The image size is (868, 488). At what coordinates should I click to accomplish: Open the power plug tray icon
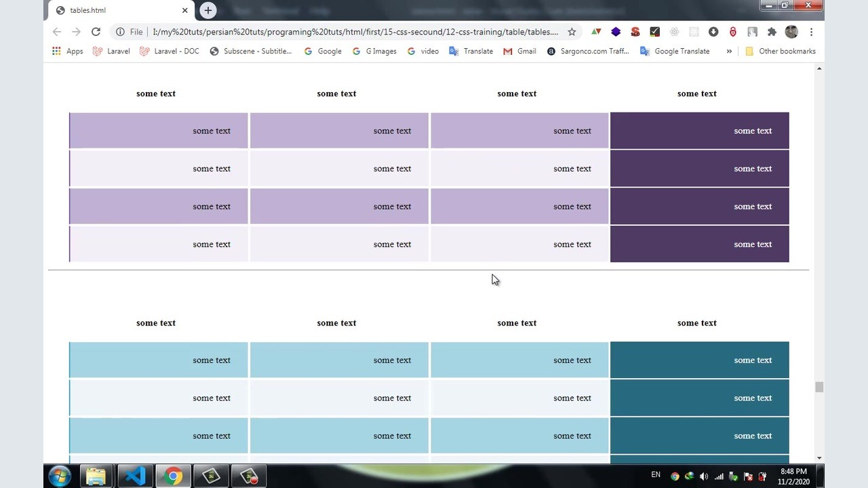[x=762, y=476]
